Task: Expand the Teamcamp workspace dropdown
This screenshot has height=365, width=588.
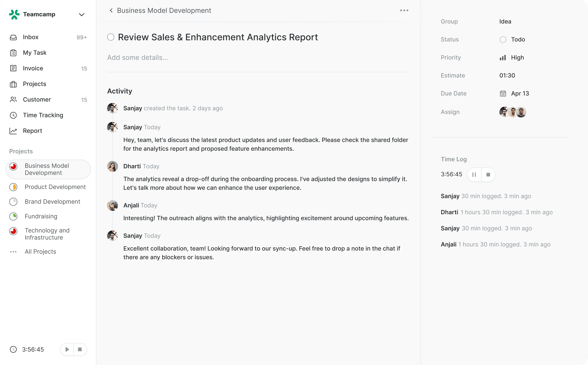Action: (81, 15)
